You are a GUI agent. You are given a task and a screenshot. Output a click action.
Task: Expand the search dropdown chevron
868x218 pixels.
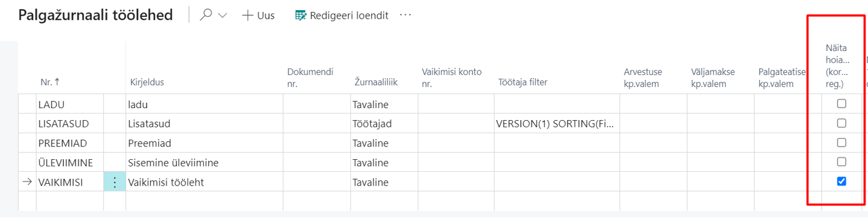pos(223,16)
